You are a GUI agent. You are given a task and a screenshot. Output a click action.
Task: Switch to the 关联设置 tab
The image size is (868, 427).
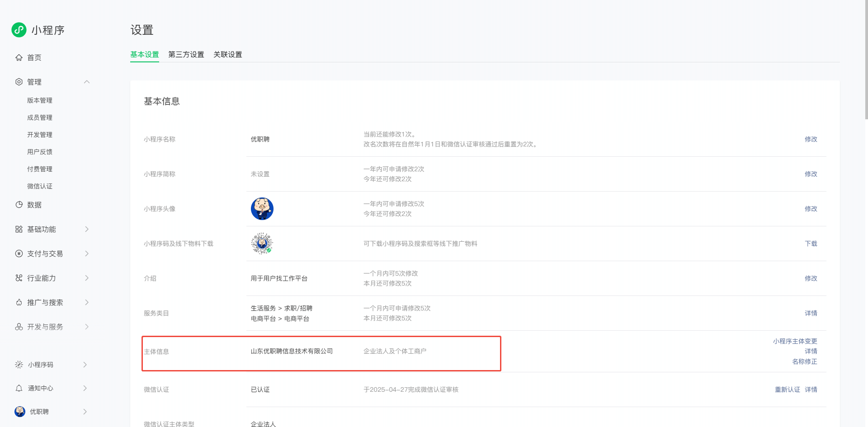pyautogui.click(x=228, y=55)
